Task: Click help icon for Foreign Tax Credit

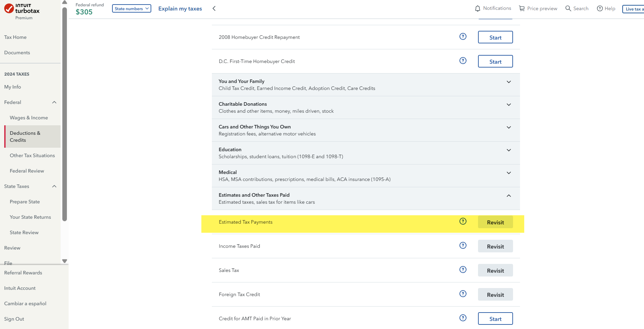Action: pos(463,294)
